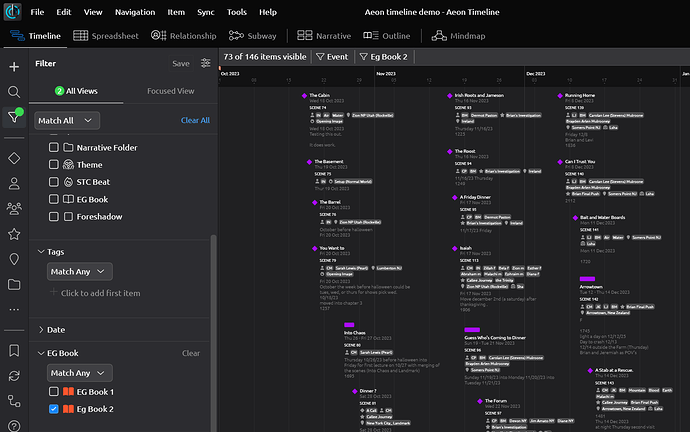Image resolution: width=690 pixels, height=432 pixels.
Task: Open the Tools menu
Action: point(237,12)
